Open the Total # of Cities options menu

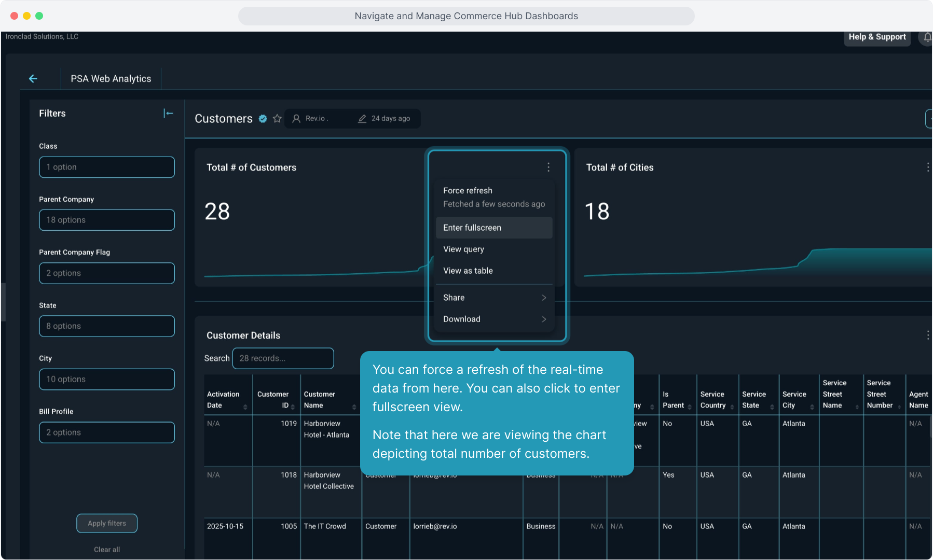click(x=927, y=167)
